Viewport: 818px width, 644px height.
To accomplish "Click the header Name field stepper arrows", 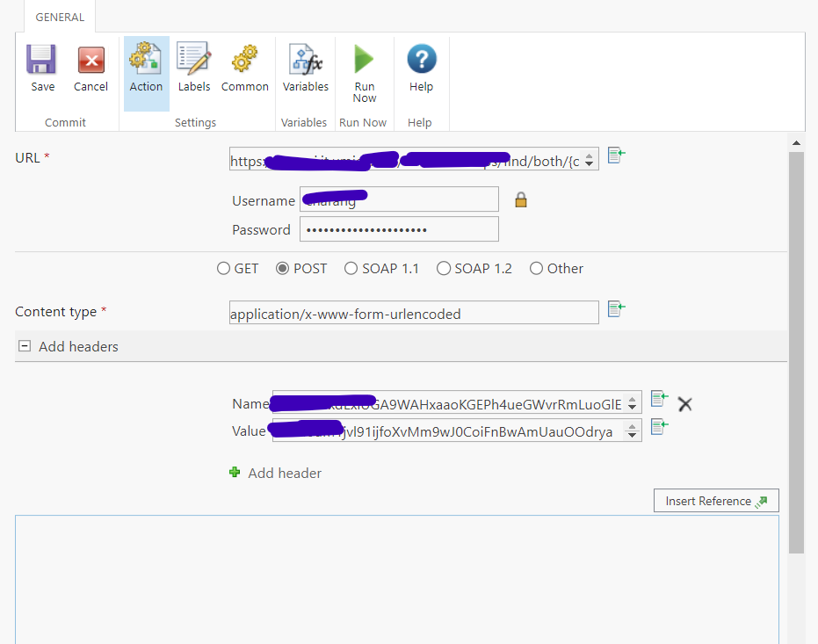I will (x=632, y=403).
